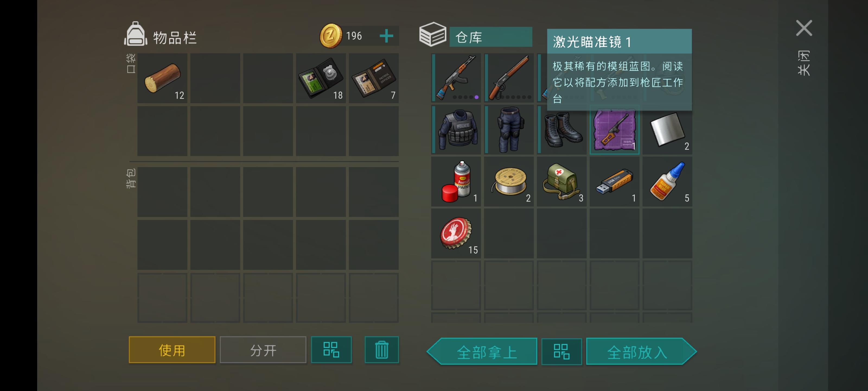
Task: Add coins with the plus button
Action: (386, 36)
